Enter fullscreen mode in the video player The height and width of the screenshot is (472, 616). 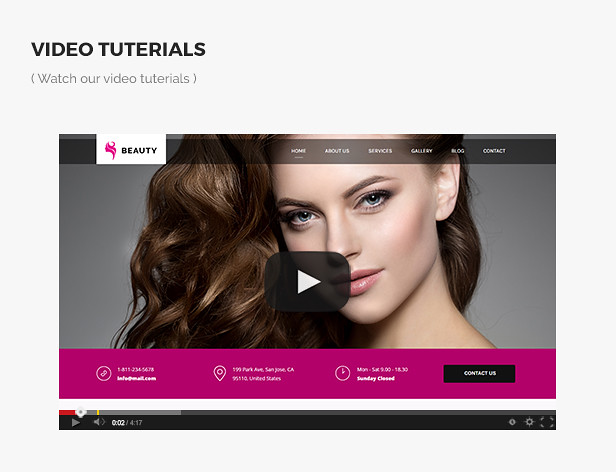[547, 422]
